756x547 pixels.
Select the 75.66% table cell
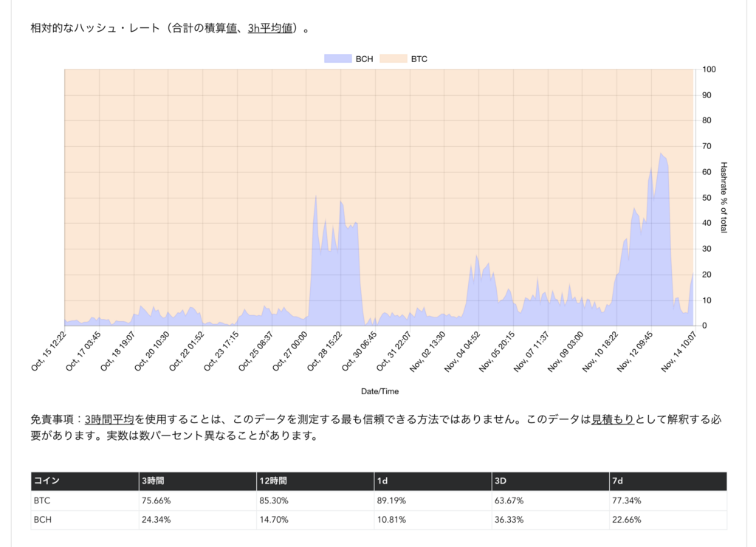[198, 500]
